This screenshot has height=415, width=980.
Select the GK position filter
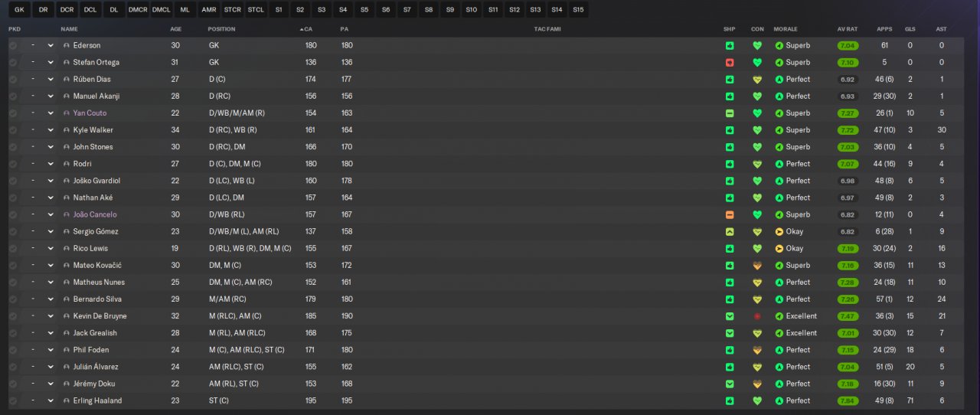(x=19, y=10)
